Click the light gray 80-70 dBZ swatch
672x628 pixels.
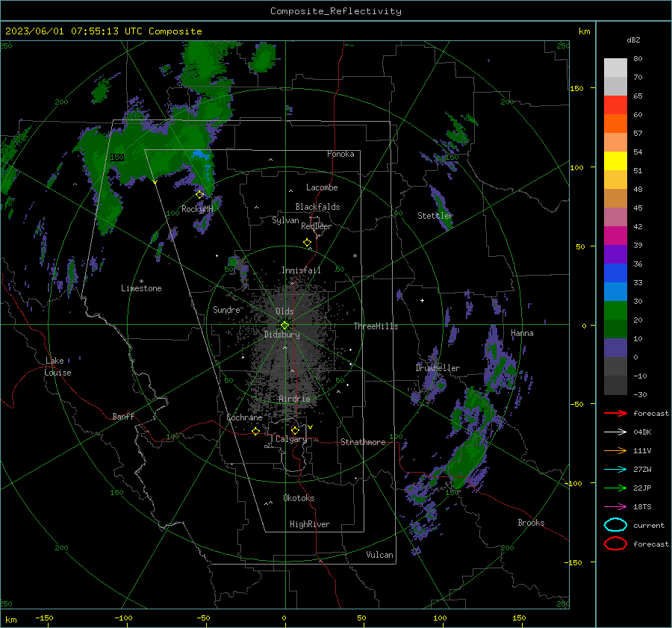point(615,68)
